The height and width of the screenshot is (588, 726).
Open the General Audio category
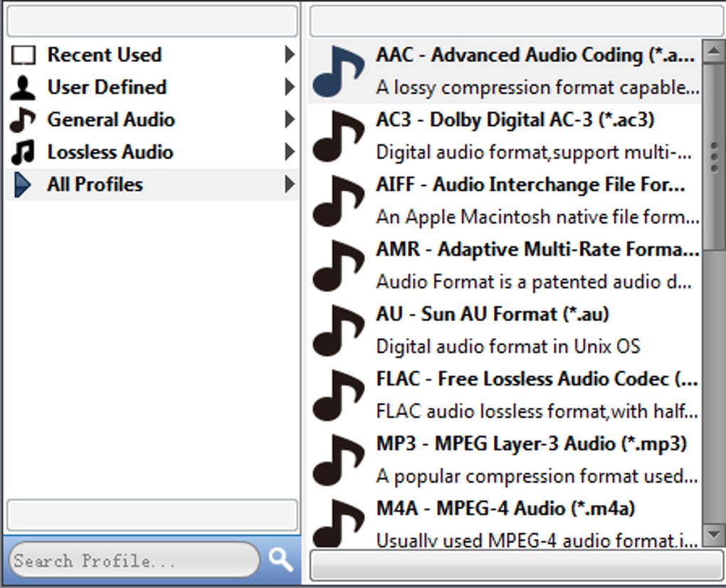click(x=152, y=120)
